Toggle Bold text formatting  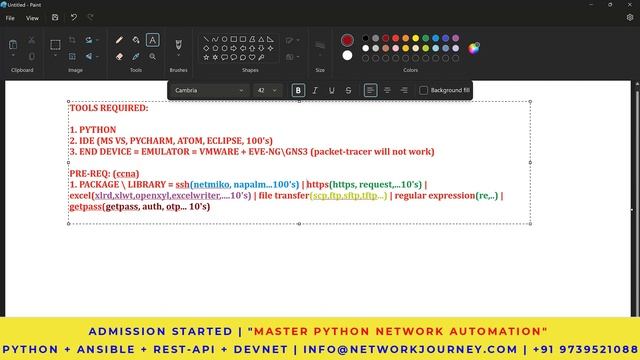tap(298, 90)
